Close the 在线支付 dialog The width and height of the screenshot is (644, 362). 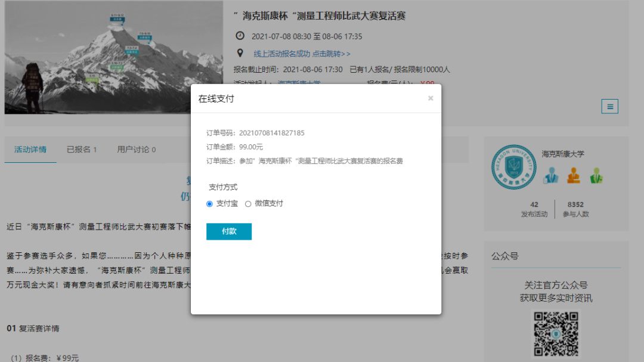coord(430,98)
